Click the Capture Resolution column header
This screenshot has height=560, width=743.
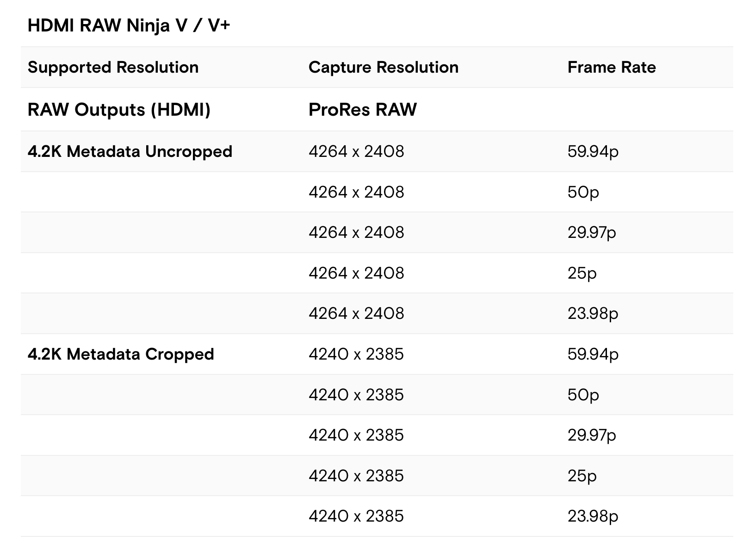tap(383, 68)
